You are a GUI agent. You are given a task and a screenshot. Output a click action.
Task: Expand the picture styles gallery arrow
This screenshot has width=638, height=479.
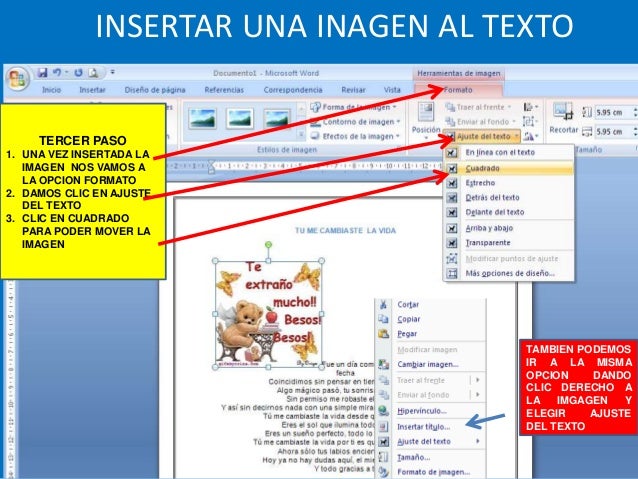(x=301, y=135)
